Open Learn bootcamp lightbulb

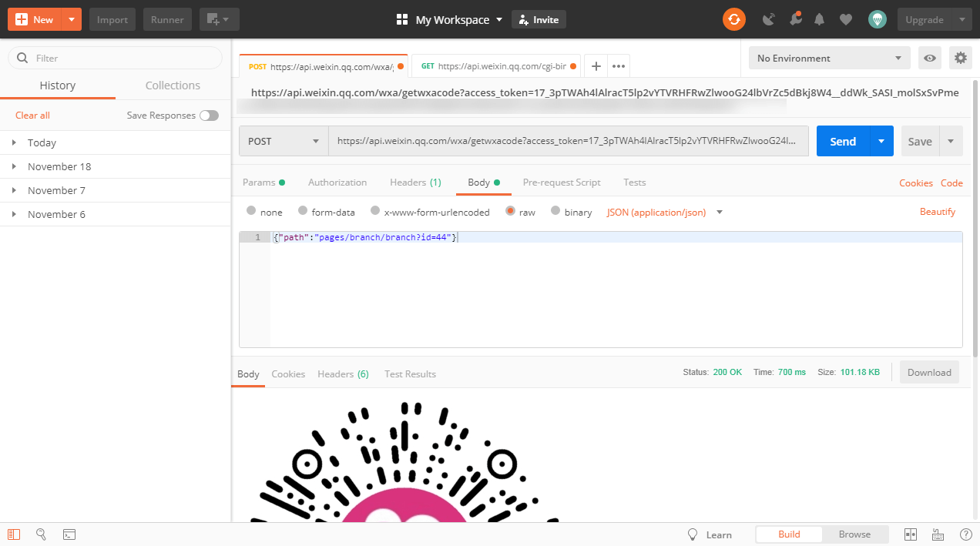click(693, 534)
